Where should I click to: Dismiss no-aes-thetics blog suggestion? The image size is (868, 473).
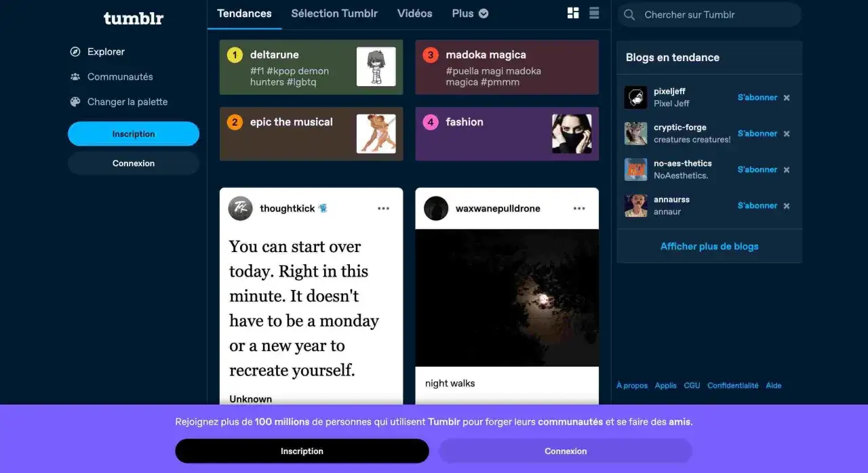787,169
